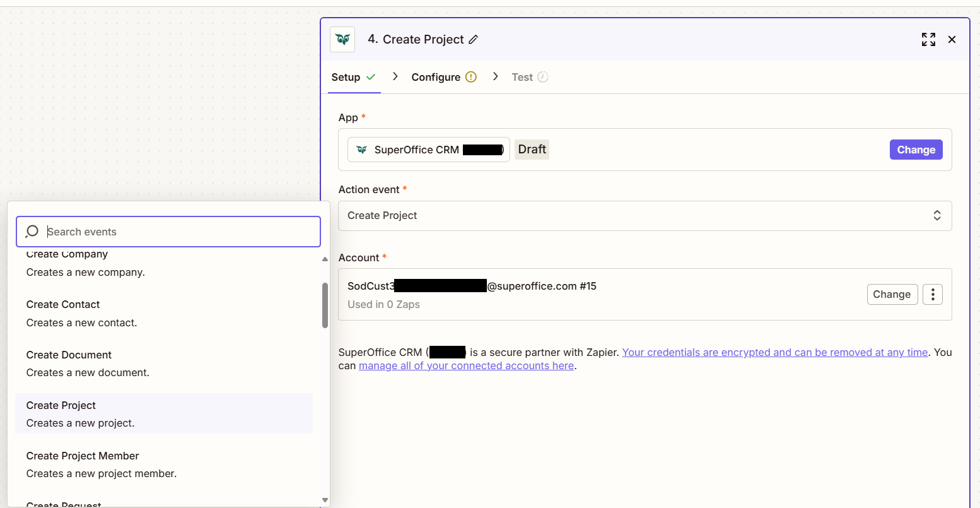
Task: Expand the step to fullscreen view
Action: coord(928,39)
